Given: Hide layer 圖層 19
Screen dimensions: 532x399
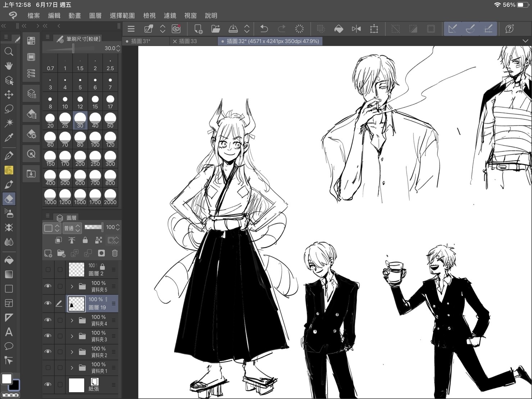Looking at the screenshot, I should 48,303.
